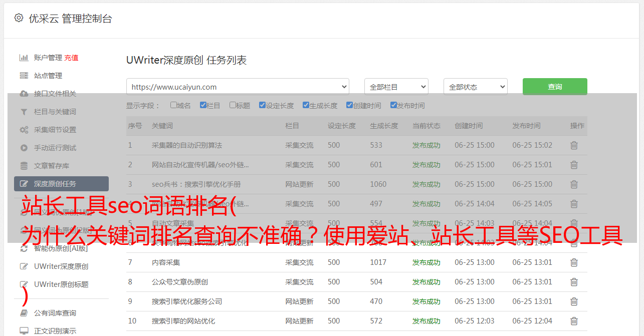644x336 pixels.
Task: Go to 公有词库查询 in the sidebar
Action: point(55,313)
